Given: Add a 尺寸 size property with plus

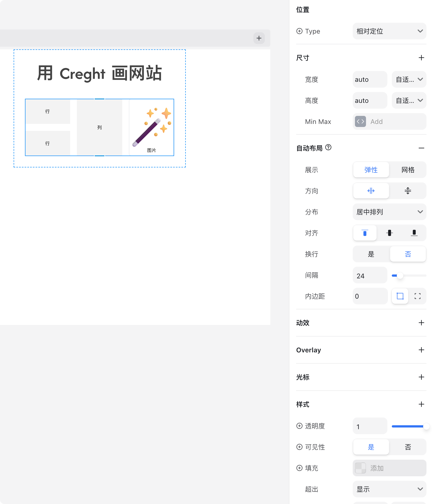Looking at the screenshot, I should tap(421, 58).
